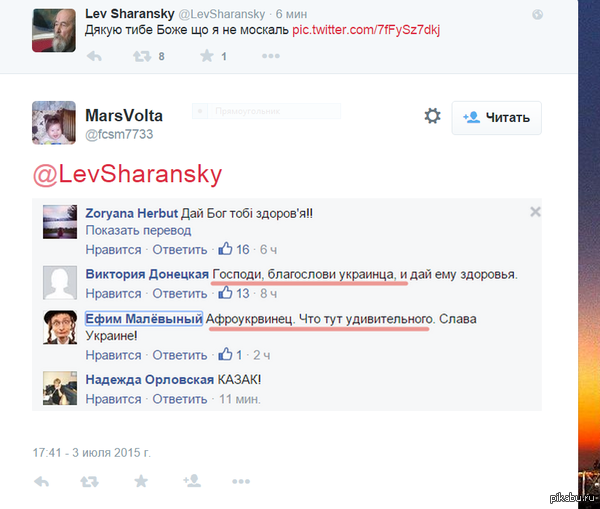Image resolution: width=600 pixels, height=509 pixels.
Task: Follow MarsVolta with Читать button
Action: [496, 117]
